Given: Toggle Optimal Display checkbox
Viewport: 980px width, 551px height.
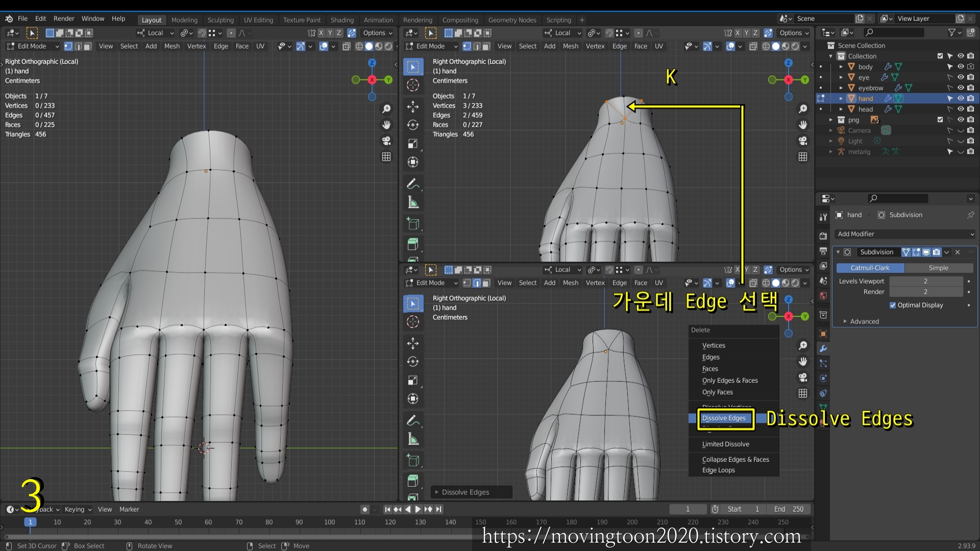Looking at the screenshot, I should click(893, 305).
